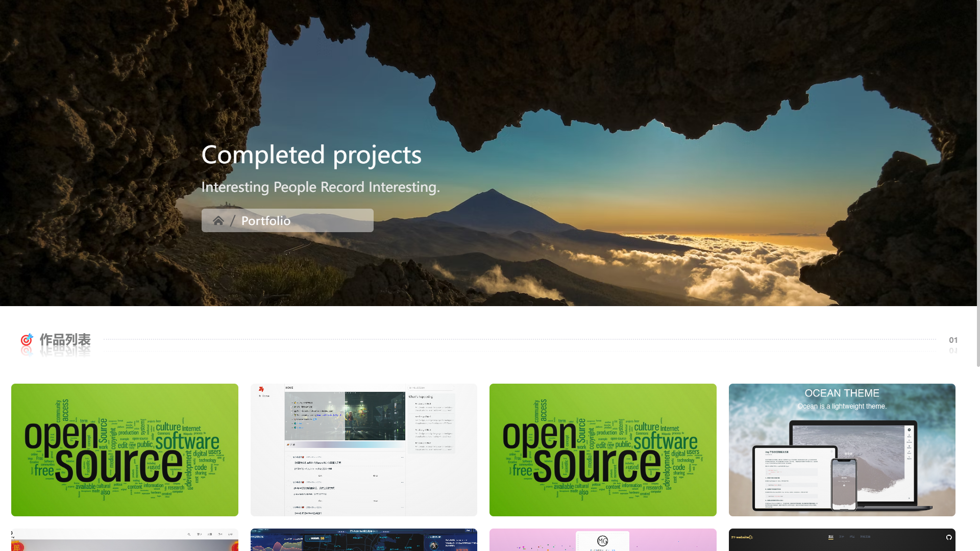
Task: Click the Completed projects title
Action: point(311,155)
